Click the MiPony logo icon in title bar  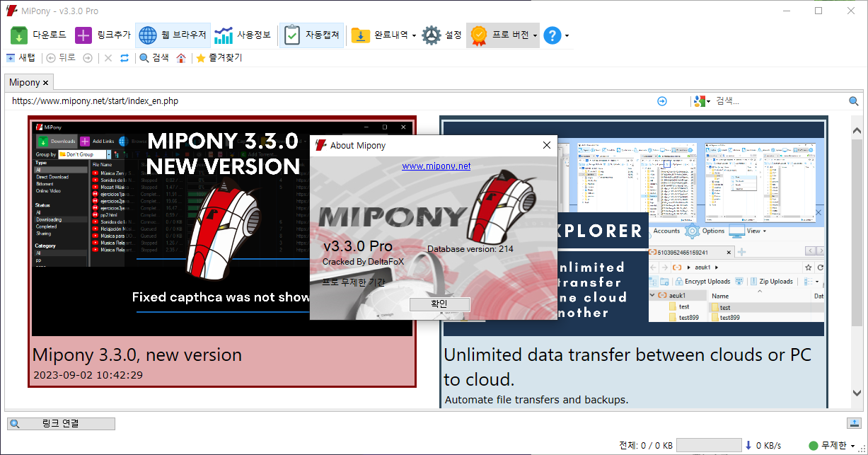[11, 10]
